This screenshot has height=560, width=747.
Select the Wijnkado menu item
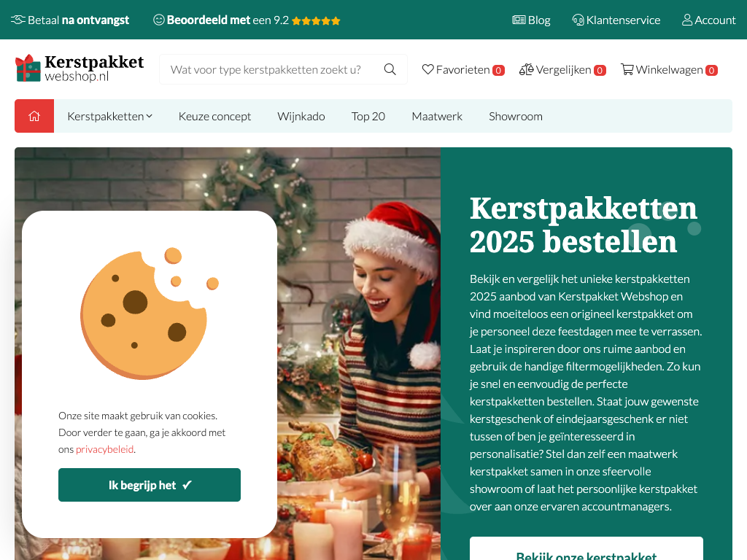(301, 116)
